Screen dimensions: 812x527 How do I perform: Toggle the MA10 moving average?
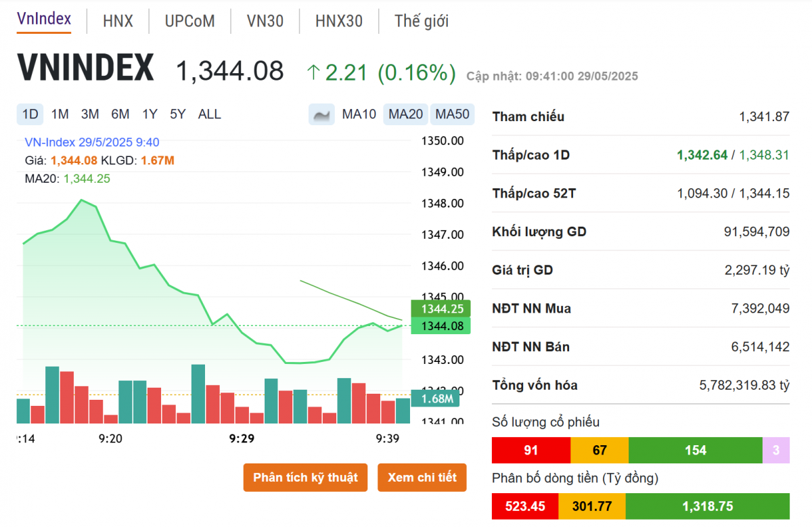359,114
